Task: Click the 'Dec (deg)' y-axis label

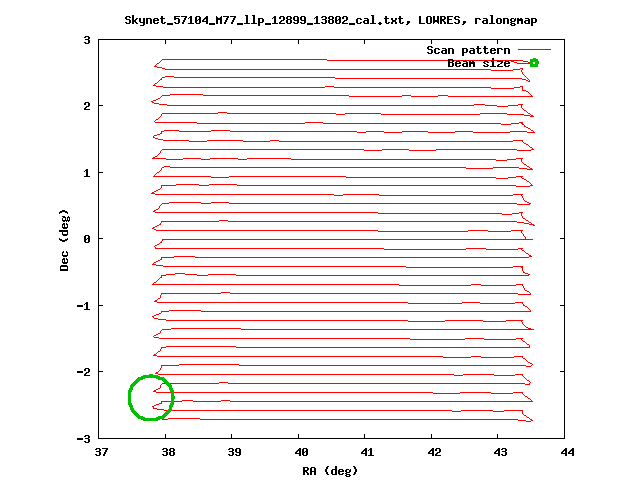Action: (64, 239)
